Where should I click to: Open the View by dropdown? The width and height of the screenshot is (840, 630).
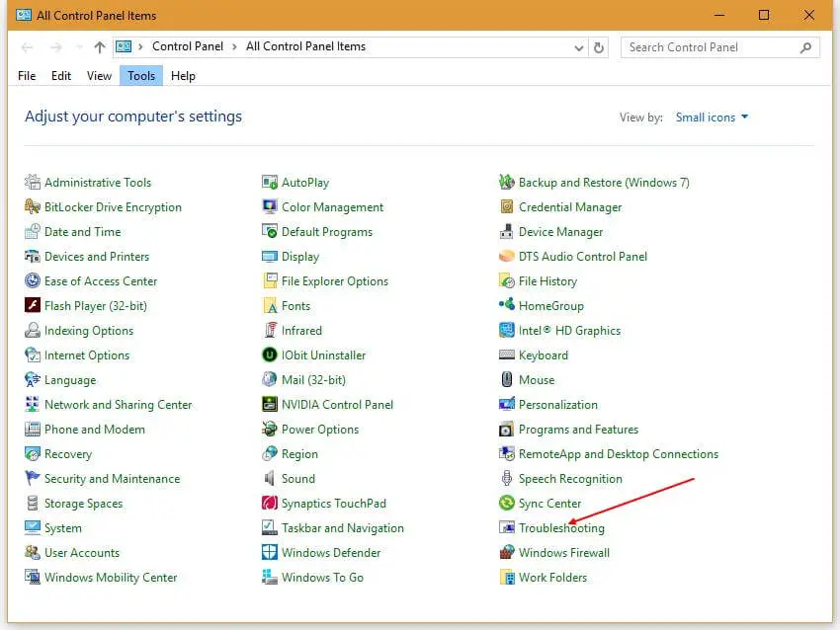(710, 117)
